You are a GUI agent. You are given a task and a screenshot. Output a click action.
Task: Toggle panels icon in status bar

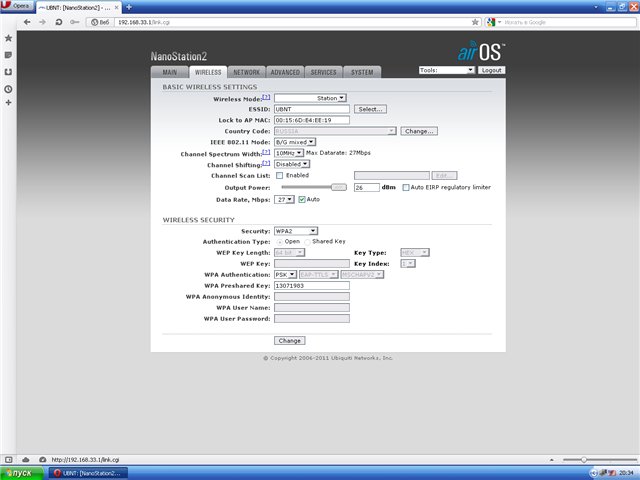click(9, 460)
